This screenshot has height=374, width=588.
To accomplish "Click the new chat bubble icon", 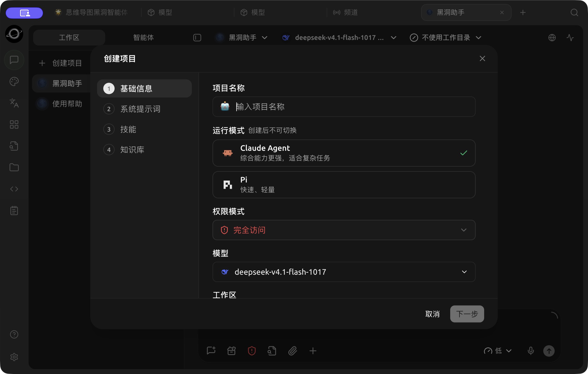I will tap(211, 351).
